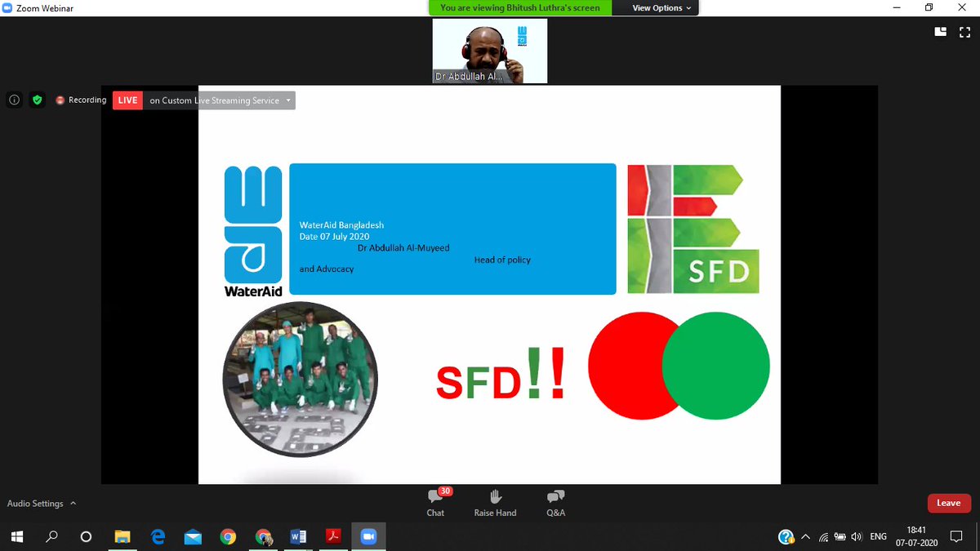Click the slide text "Head of policy"
The height and width of the screenshot is (551, 980).
[502, 260]
